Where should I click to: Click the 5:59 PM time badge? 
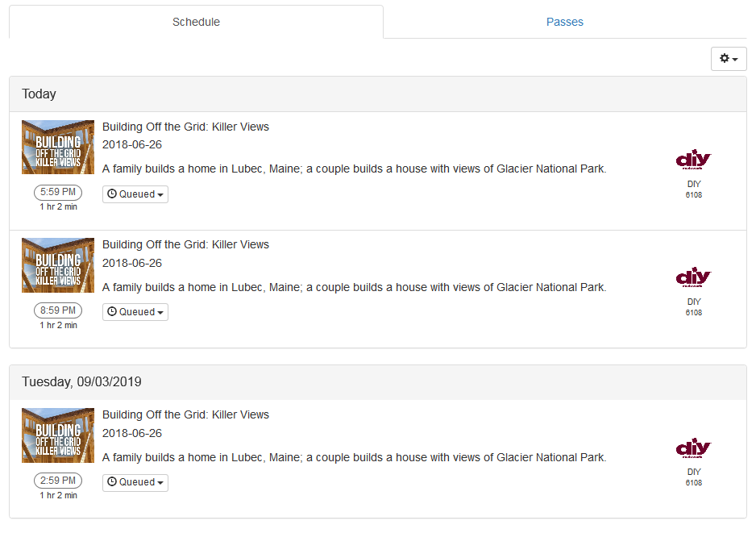(58, 192)
